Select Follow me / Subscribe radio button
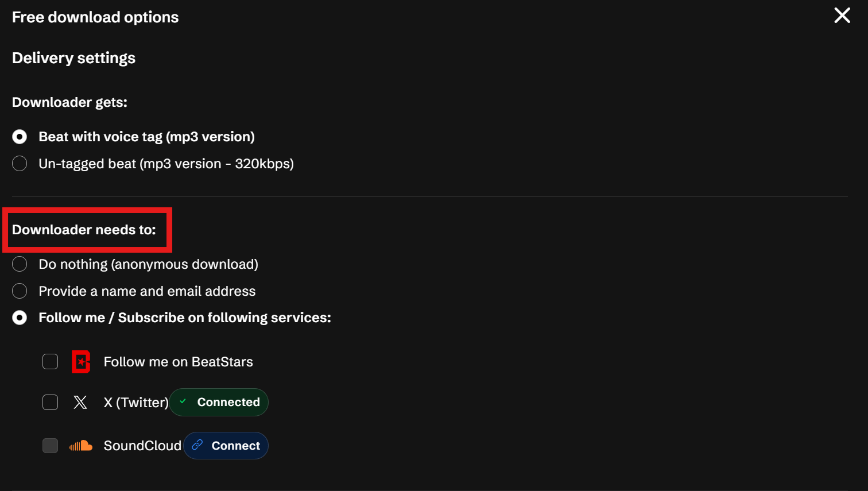868x491 pixels. [20, 318]
